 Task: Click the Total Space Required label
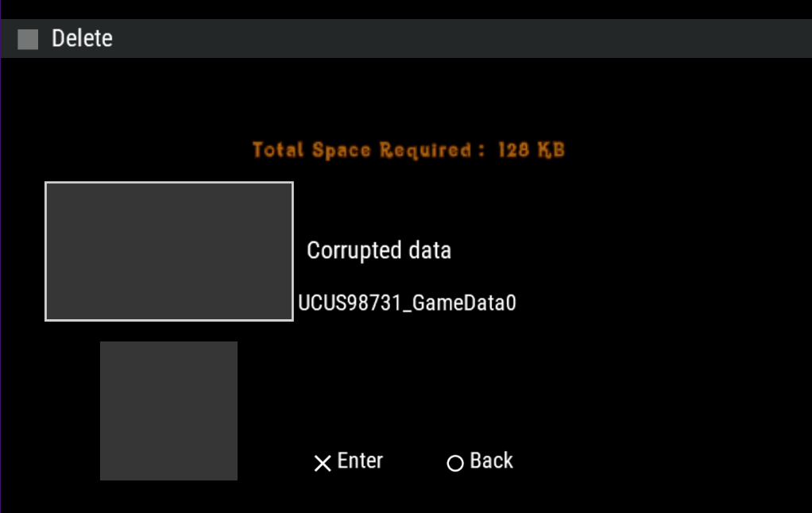(366, 149)
